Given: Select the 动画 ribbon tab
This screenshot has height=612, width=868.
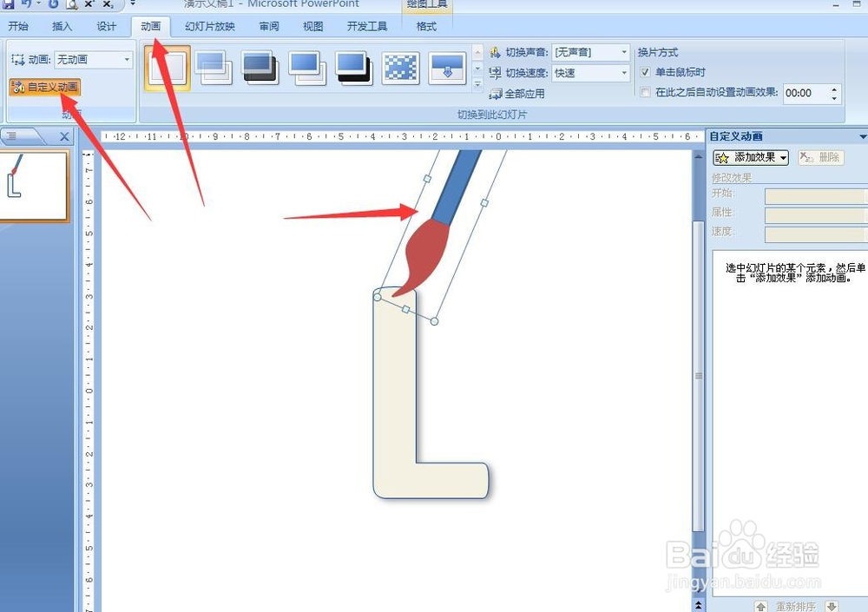Looking at the screenshot, I should pos(150,26).
